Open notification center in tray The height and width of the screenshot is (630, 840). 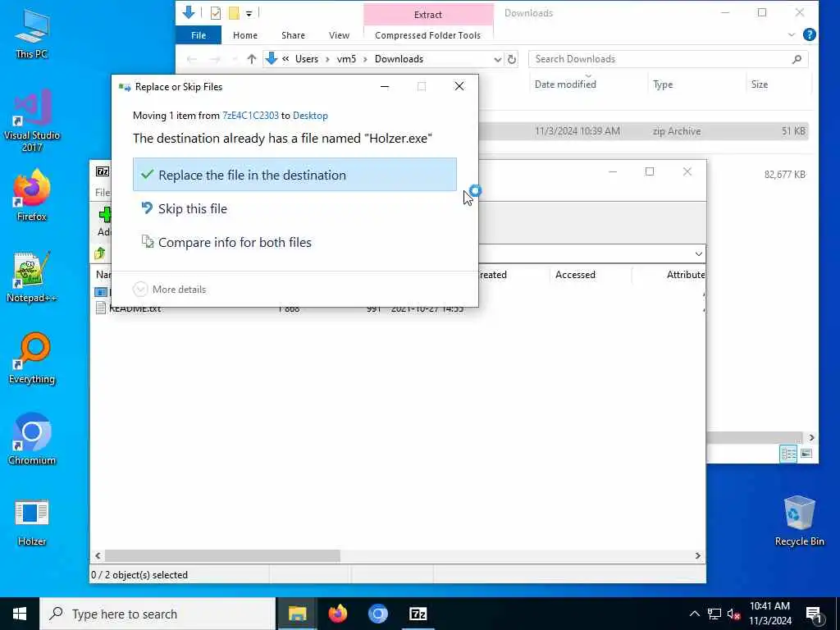coord(813,614)
